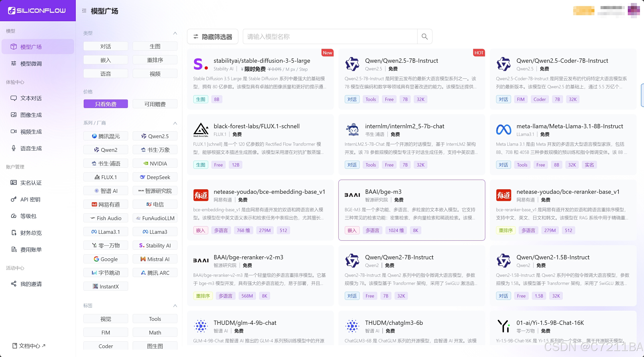Open 模型微调 in sidebar

click(x=38, y=64)
